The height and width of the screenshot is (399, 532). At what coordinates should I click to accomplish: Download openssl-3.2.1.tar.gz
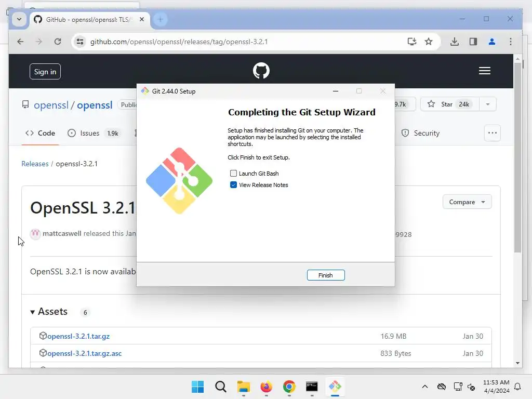[x=78, y=336]
